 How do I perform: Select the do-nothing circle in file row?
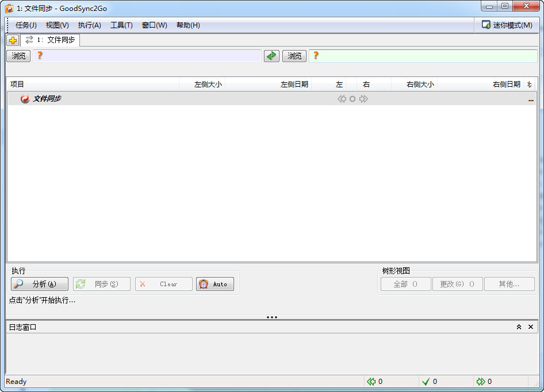(353, 99)
